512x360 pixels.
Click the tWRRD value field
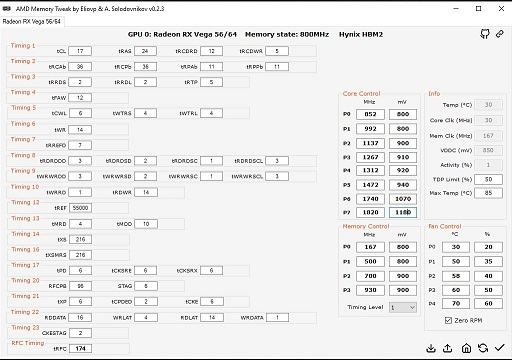click(80, 192)
